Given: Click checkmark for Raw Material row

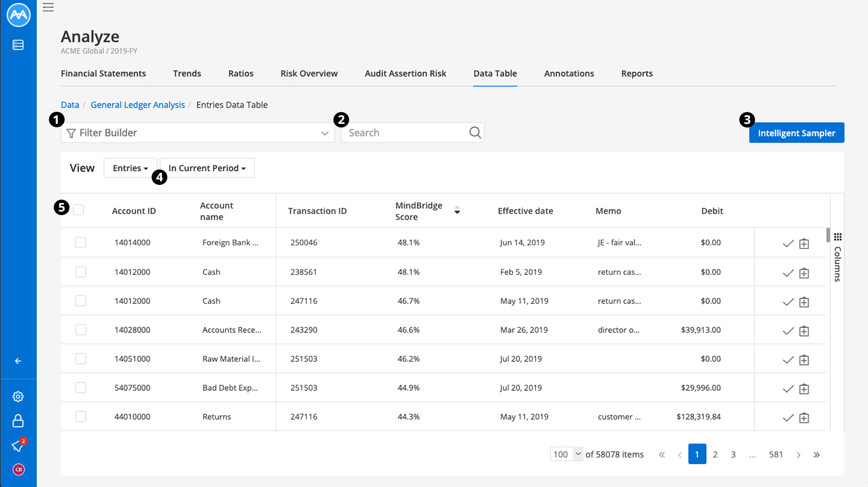Looking at the screenshot, I should 788,360.
